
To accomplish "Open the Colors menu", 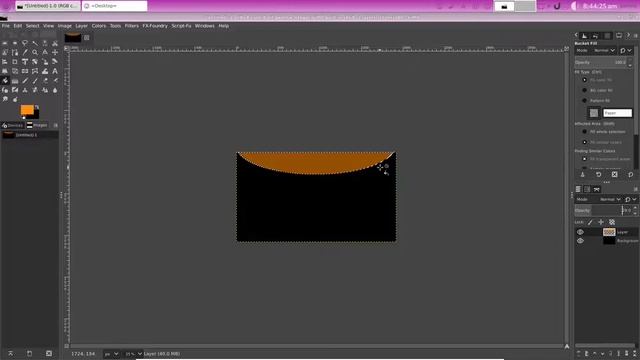I will pyautogui.click(x=99, y=26).
